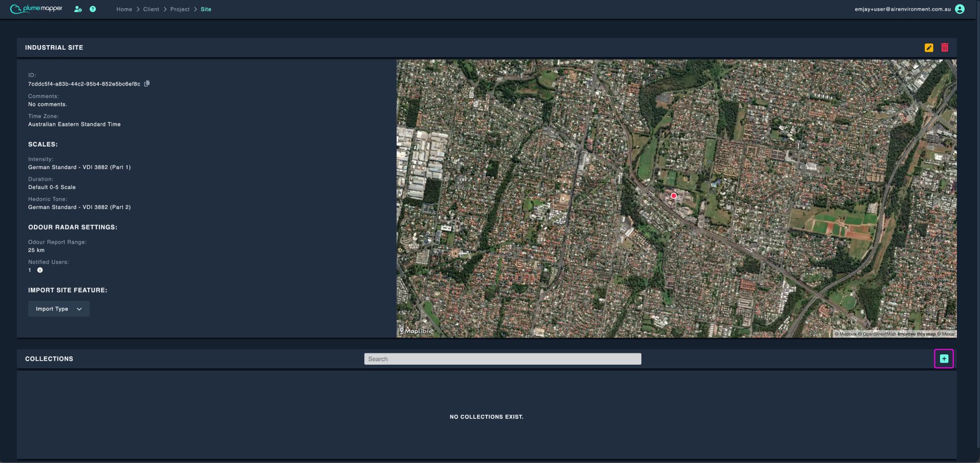Select the account email address text
This screenshot has width=980, height=463.
903,9
